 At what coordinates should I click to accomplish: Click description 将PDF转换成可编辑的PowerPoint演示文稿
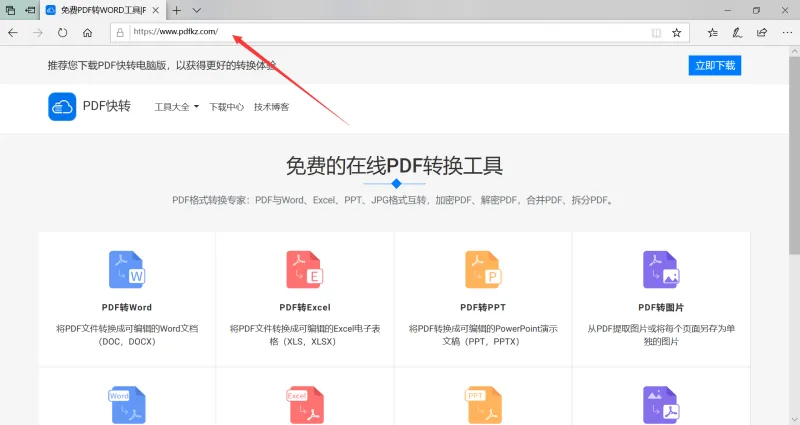coord(483,335)
